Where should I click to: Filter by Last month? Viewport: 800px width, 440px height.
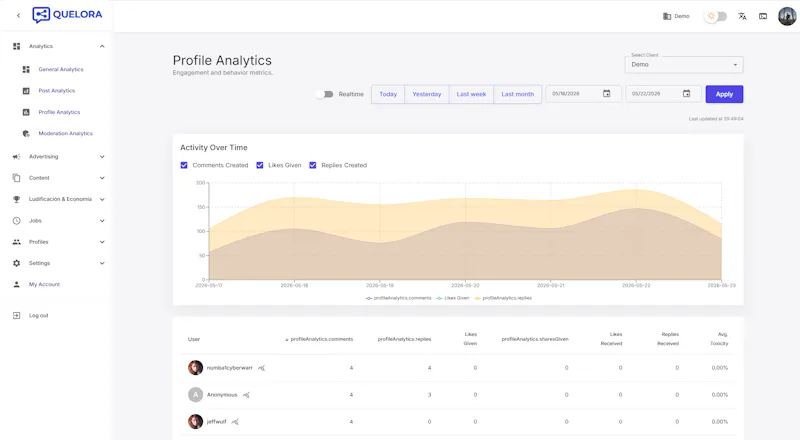(x=517, y=94)
